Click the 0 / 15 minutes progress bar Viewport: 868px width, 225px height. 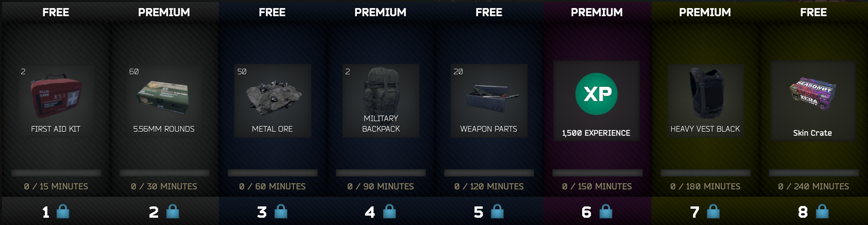tap(56, 173)
